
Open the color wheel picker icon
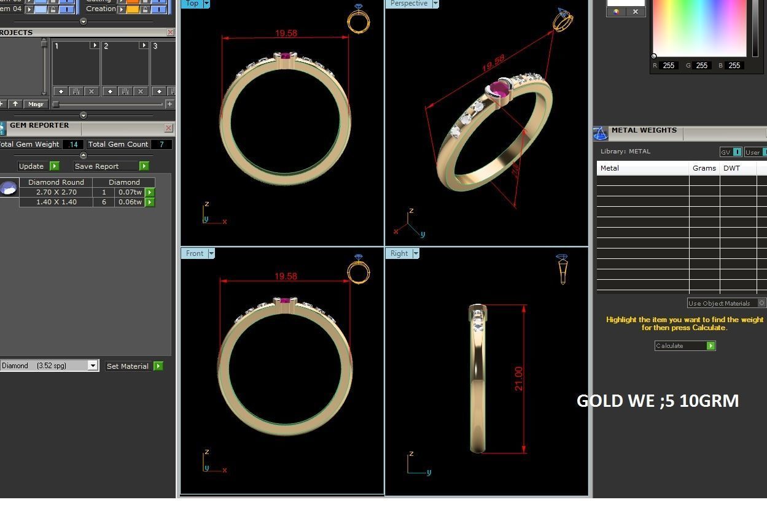pos(616,12)
